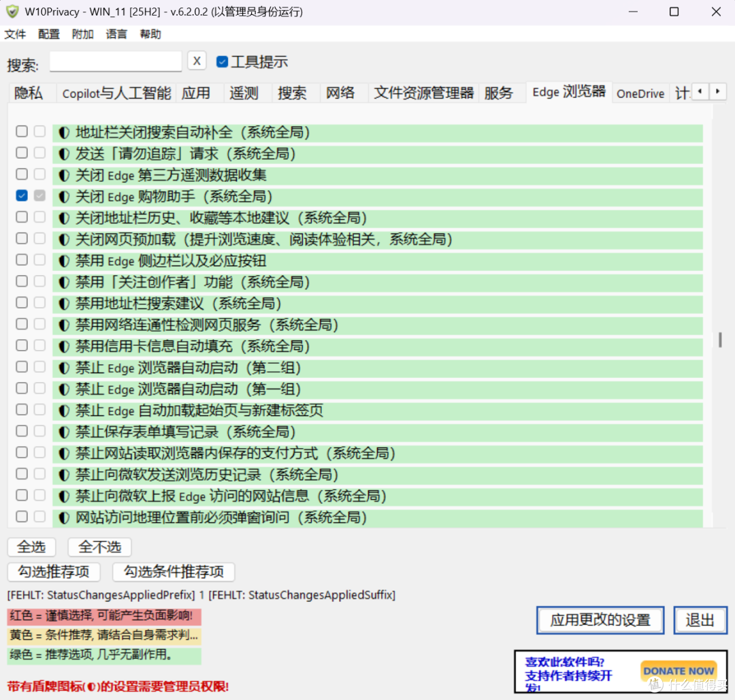Click shield icon beside 关闭网页预加载
This screenshot has height=700, width=735.
point(64,240)
